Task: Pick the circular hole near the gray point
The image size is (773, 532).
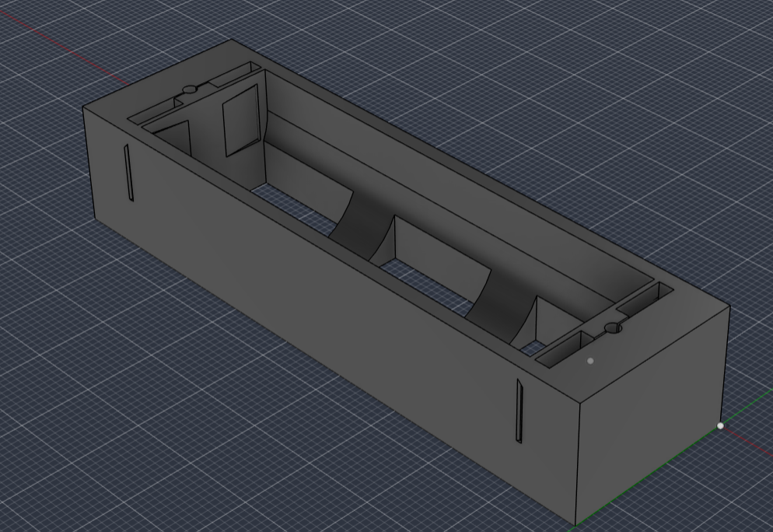Action: [613, 328]
